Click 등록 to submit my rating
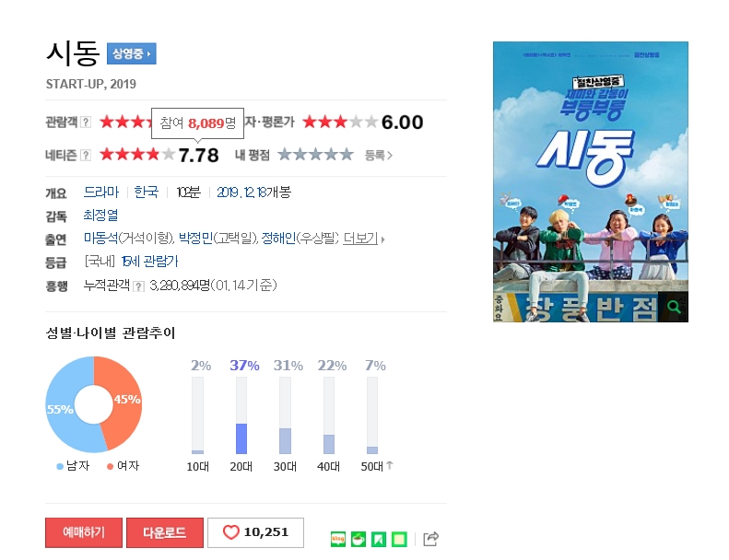 point(379,156)
